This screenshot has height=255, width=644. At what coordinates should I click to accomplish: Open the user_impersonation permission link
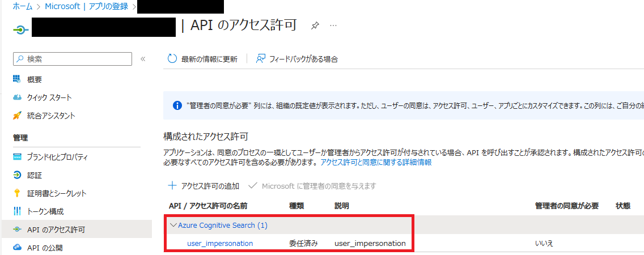tap(220, 244)
